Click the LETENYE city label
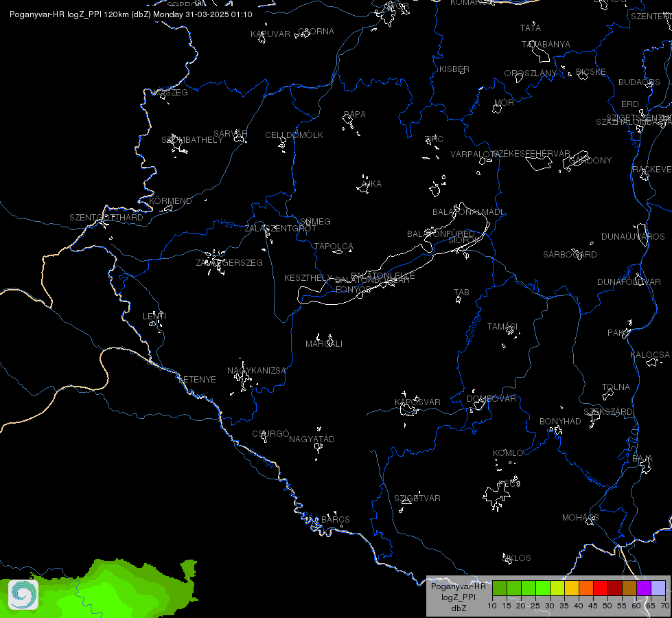Viewport: 672px width, 618px height. pyautogui.click(x=197, y=380)
